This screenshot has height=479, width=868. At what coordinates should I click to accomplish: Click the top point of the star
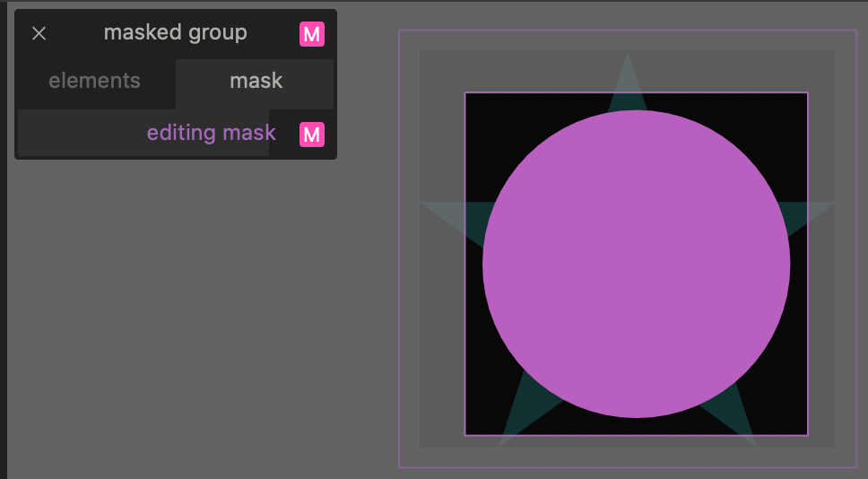(x=628, y=67)
